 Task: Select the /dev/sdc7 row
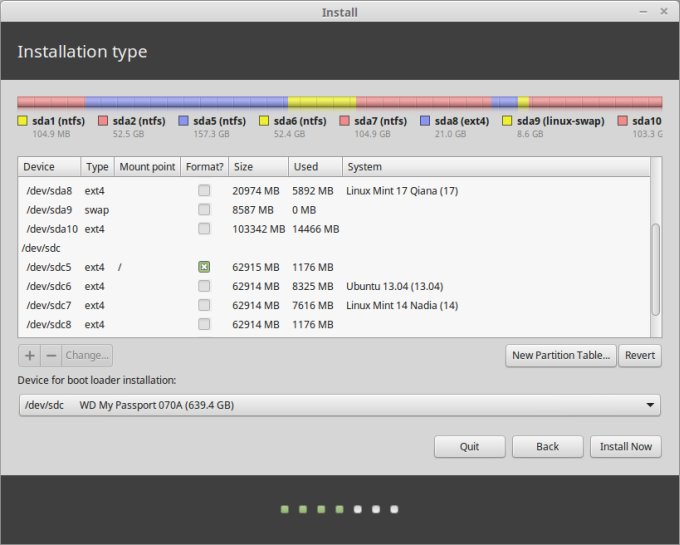tap(334, 305)
